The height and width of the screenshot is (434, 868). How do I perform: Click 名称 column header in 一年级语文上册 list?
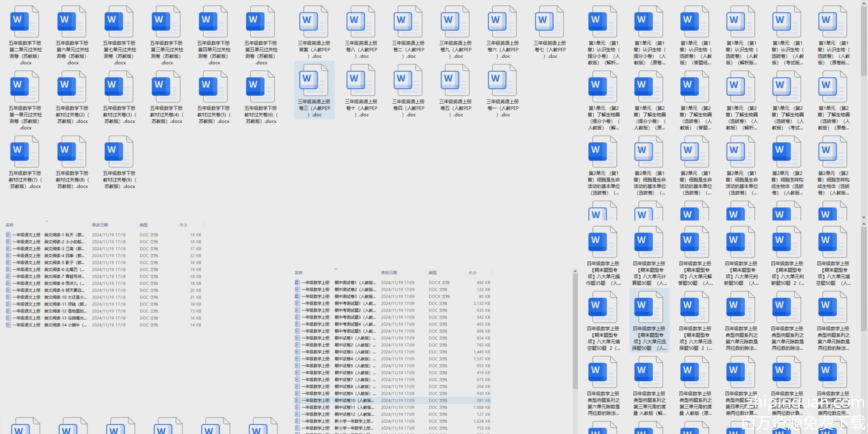(x=10, y=225)
